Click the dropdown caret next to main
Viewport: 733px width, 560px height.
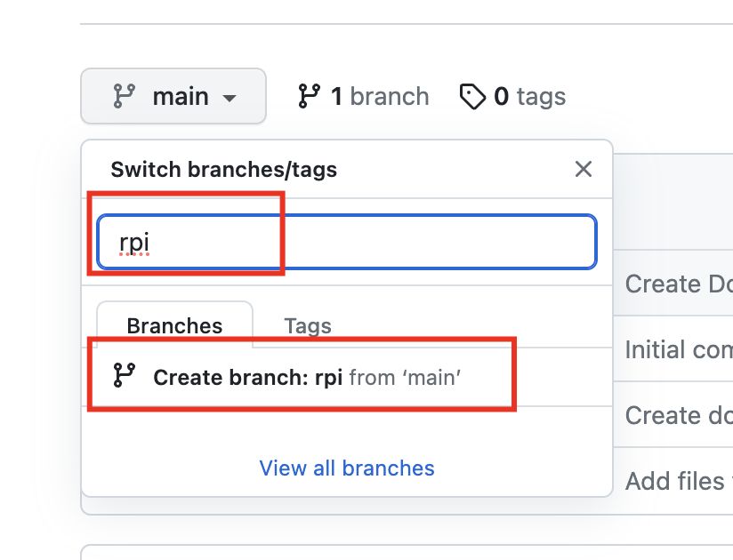click(x=230, y=98)
